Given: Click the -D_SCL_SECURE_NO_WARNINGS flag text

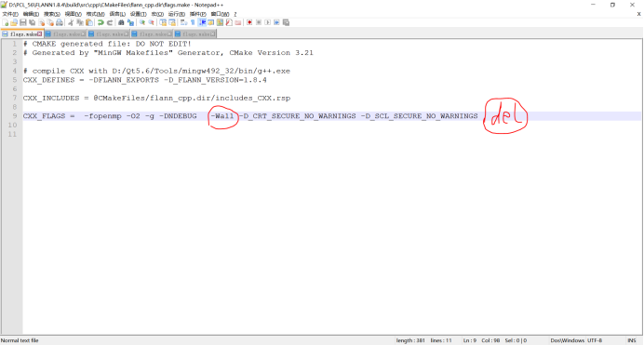Looking at the screenshot, I should coord(419,116).
